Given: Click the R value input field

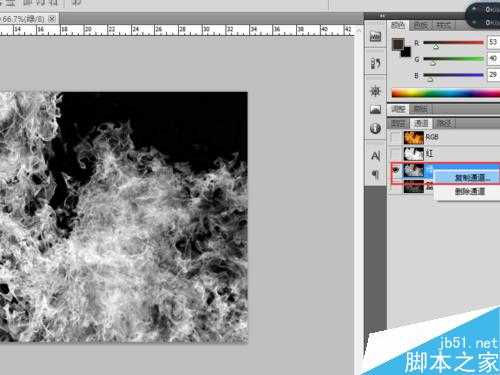Looking at the screenshot, I should coord(494,42).
